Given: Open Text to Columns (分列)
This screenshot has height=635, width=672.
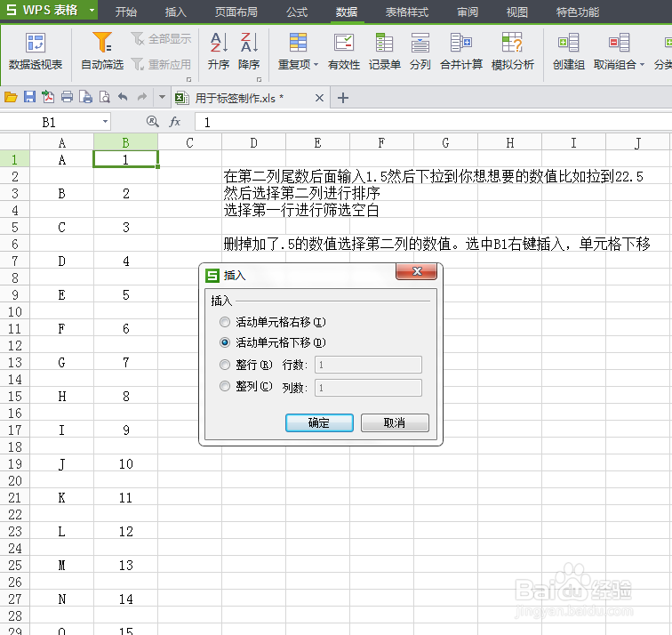Looking at the screenshot, I should tap(420, 52).
